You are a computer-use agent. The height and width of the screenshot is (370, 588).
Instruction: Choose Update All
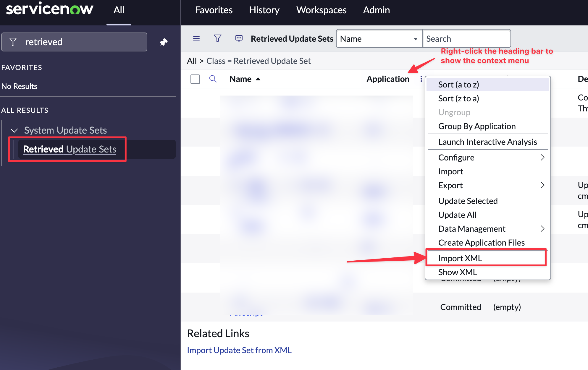(x=488, y=215)
